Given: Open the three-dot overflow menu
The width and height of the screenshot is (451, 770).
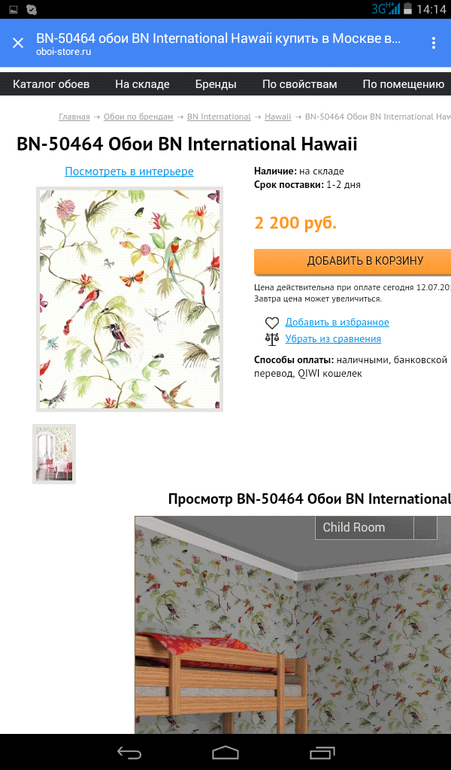Looking at the screenshot, I should pos(433,43).
